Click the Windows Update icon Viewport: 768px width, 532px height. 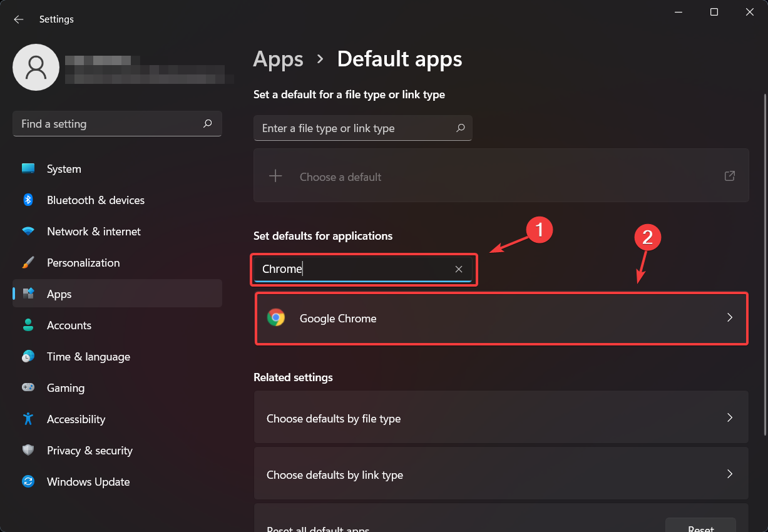[28, 481]
